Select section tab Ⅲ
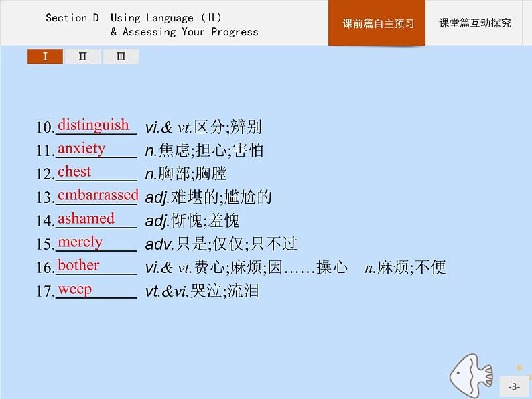The width and height of the screenshot is (532, 399). click(x=121, y=56)
